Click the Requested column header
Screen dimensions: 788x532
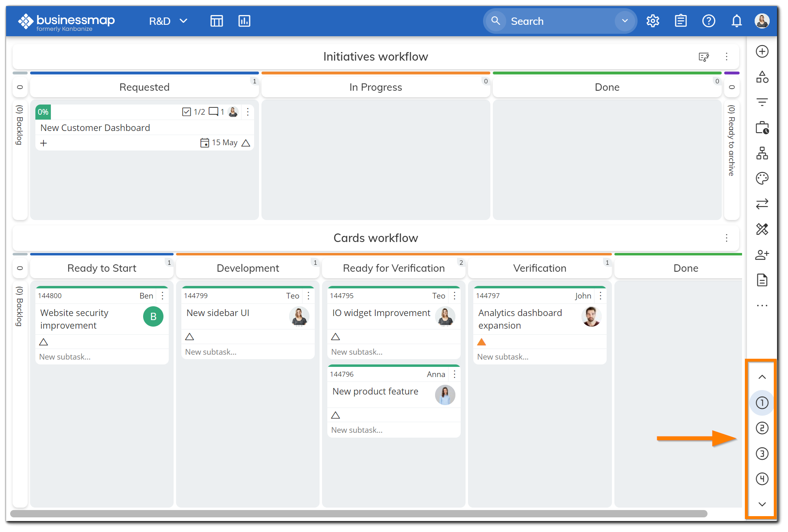pos(144,87)
